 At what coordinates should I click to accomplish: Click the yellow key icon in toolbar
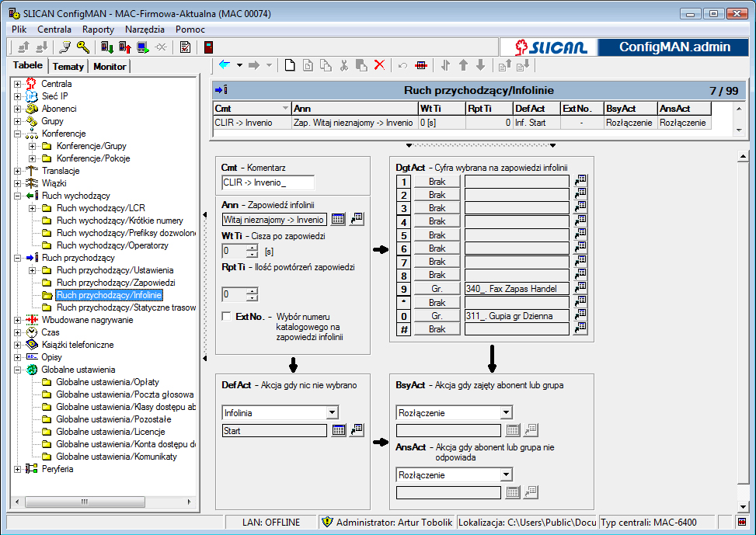(83, 47)
